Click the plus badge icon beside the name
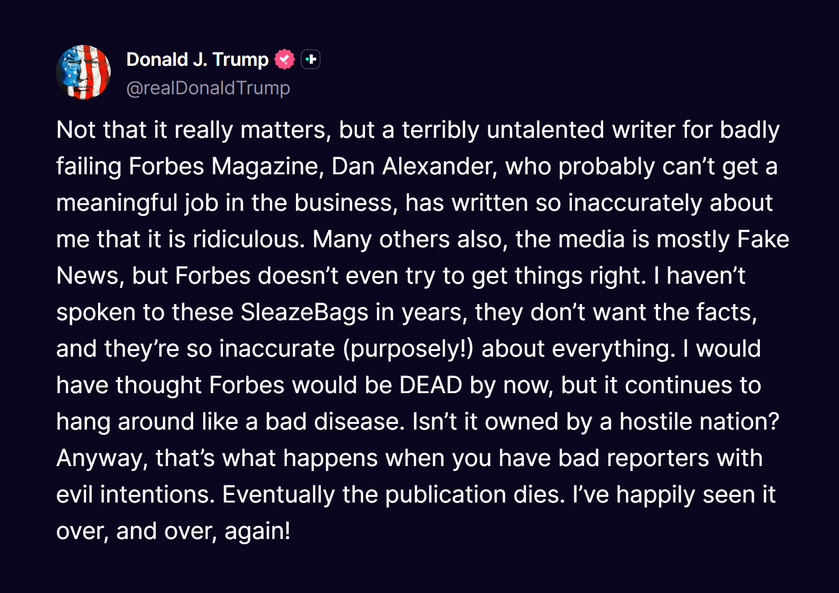The height and width of the screenshot is (593, 839). 311,59
